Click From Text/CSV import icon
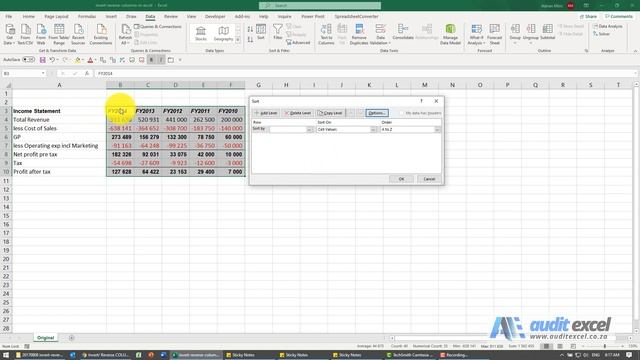The image size is (640, 360). click(25, 34)
